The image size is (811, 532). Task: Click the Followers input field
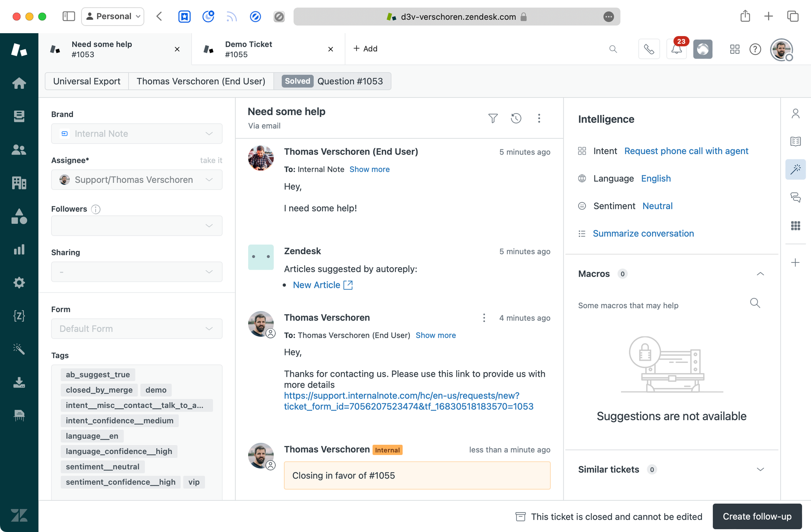coord(137,226)
